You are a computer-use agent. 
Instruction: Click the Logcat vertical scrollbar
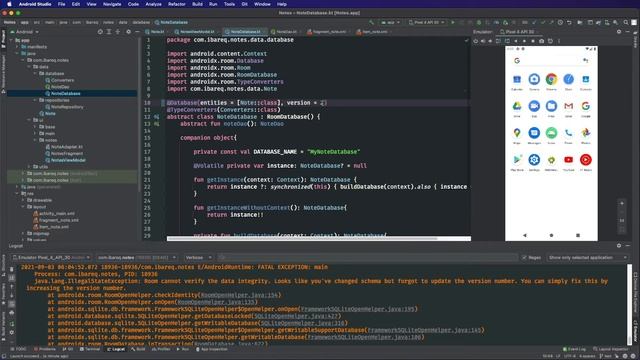(629, 304)
